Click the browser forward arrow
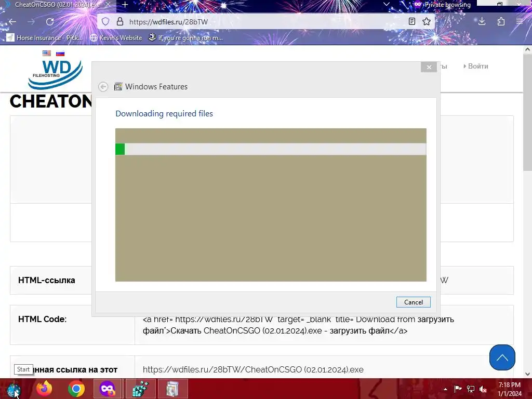 click(31, 22)
